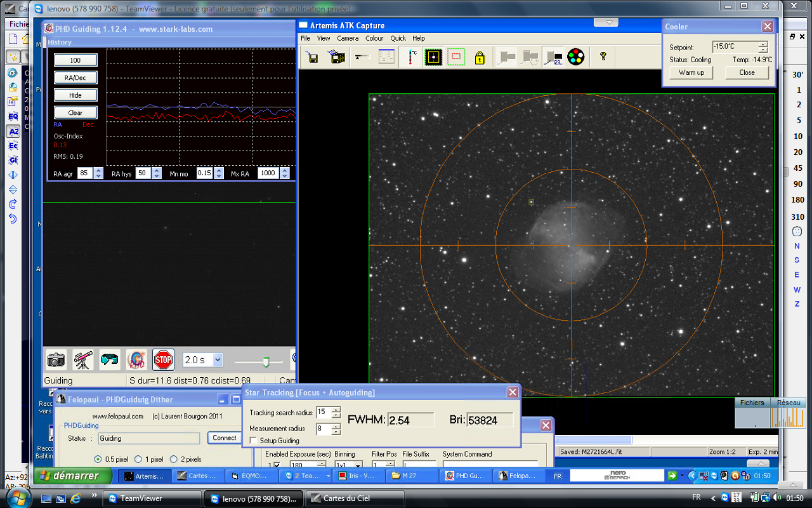Click the single floppy disk save icon
The image size is (812, 508).
click(312, 57)
